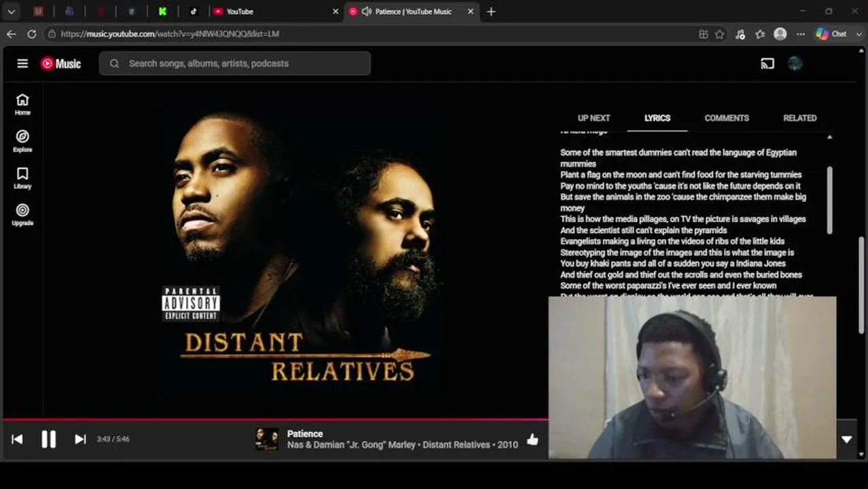Screen dimensions: 868x489
Task: Switch to the COMMENTS tab
Action: click(726, 117)
